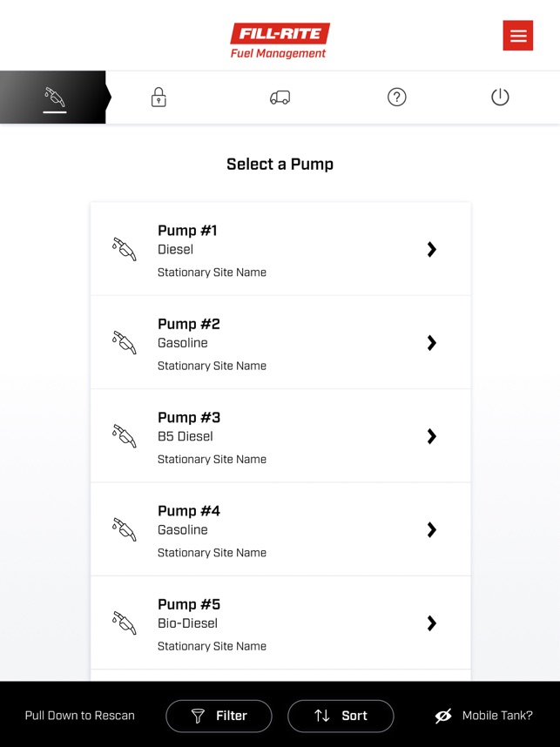Screen dimensions: 560x747
Task: Expand Pump #2 Gasoline chevron arrow
Action: click(431, 343)
